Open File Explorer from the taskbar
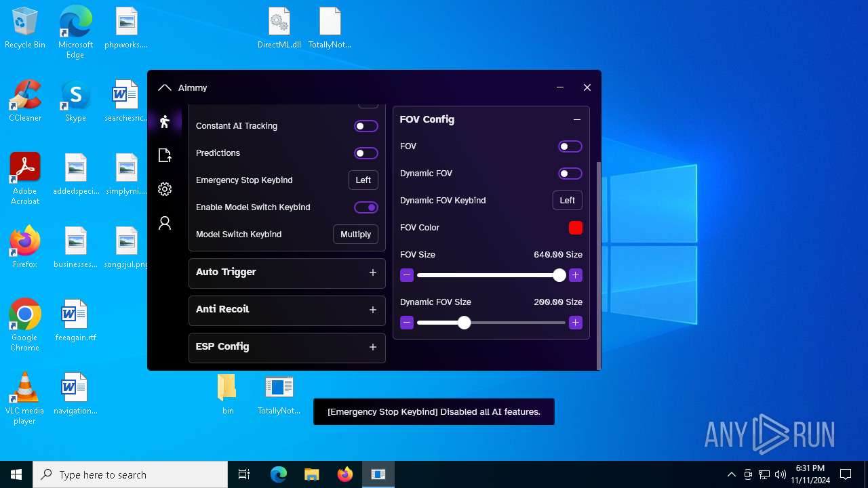This screenshot has width=868, height=488. [x=311, y=474]
